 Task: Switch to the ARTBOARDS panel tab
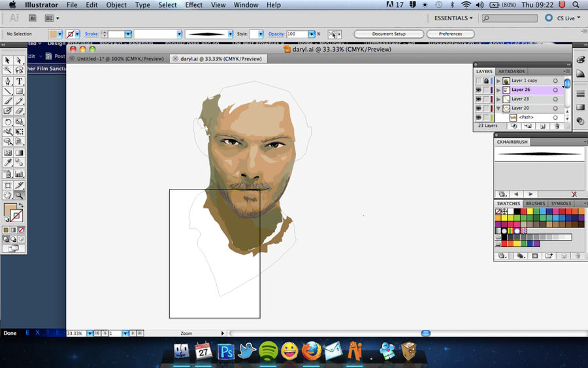coord(511,71)
